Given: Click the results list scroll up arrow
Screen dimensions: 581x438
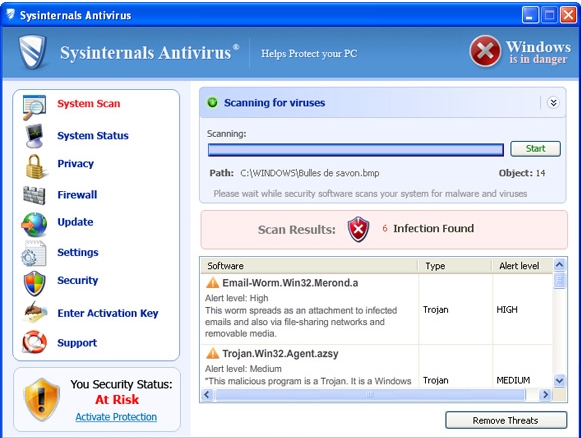Looking at the screenshot, I should pos(560,265).
